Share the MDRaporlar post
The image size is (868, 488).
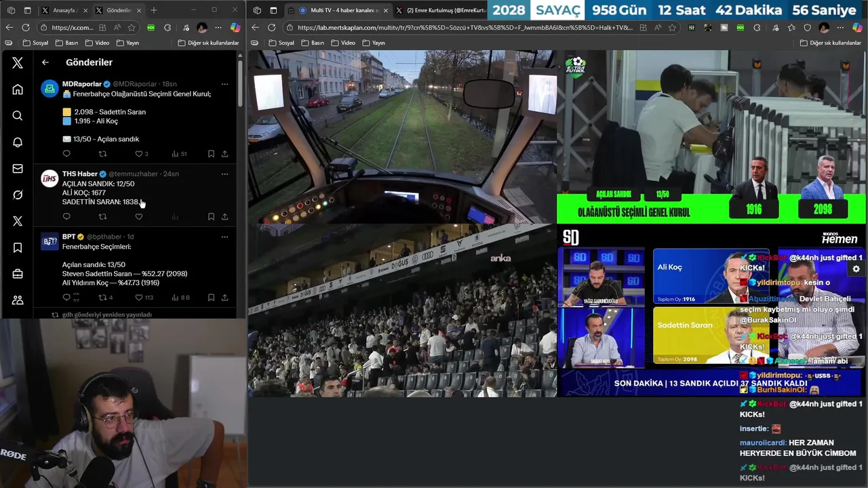click(x=224, y=154)
